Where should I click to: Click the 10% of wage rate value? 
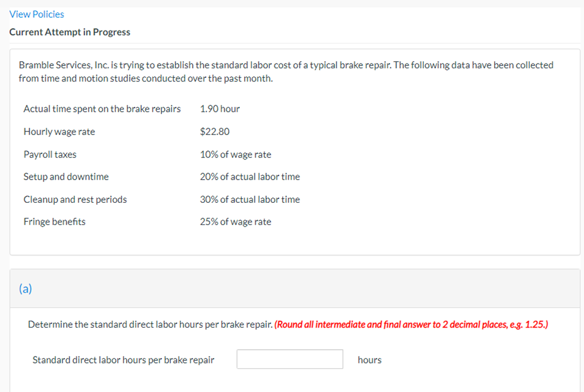[236, 154]
